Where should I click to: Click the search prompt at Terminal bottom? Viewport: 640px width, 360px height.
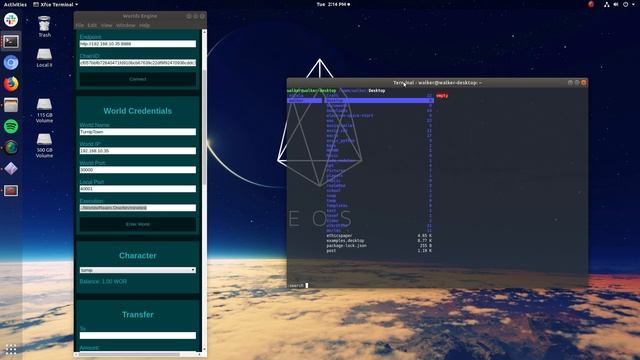(297, 285)
